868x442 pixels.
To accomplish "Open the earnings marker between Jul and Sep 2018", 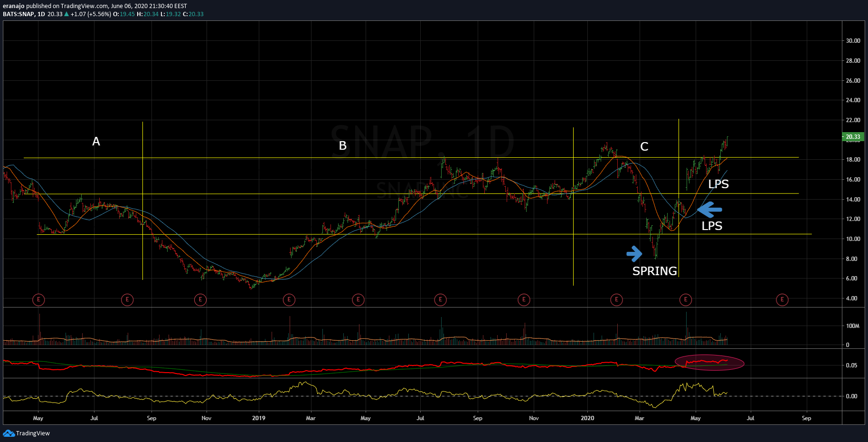I will [x=127, y=299].
